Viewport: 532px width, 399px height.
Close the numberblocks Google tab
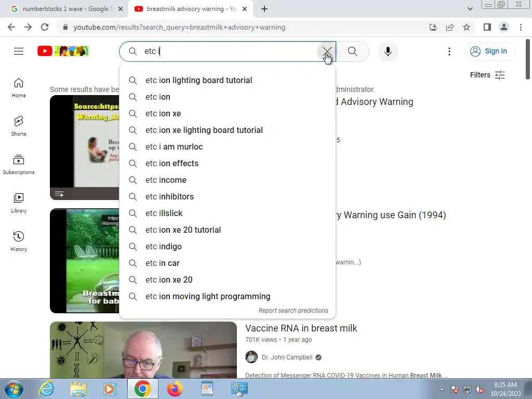point(121,9)
